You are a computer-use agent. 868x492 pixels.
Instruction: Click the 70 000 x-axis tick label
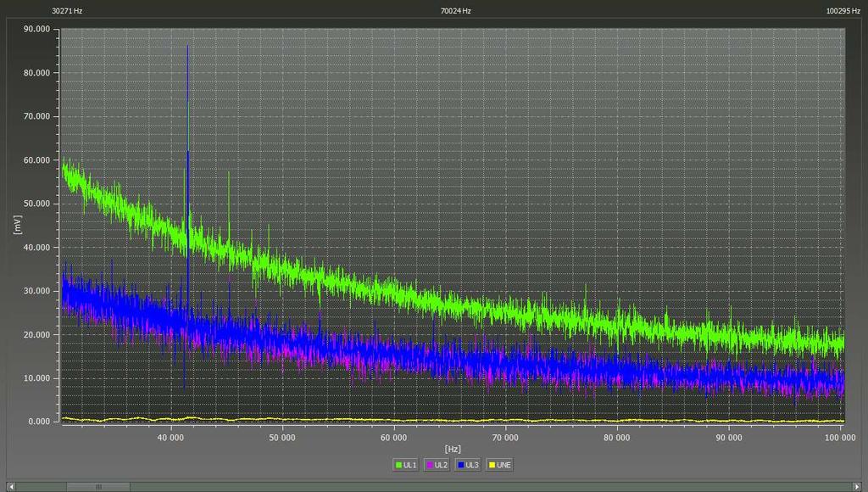coord(505,438)
